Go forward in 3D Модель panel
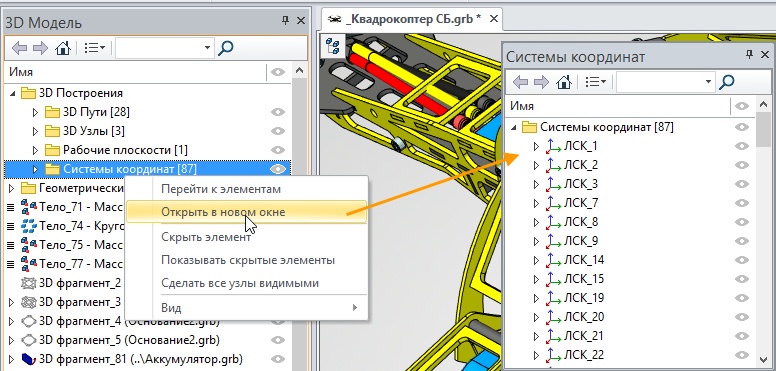Viewport: 776px width, 371px height. pos(41,48)
